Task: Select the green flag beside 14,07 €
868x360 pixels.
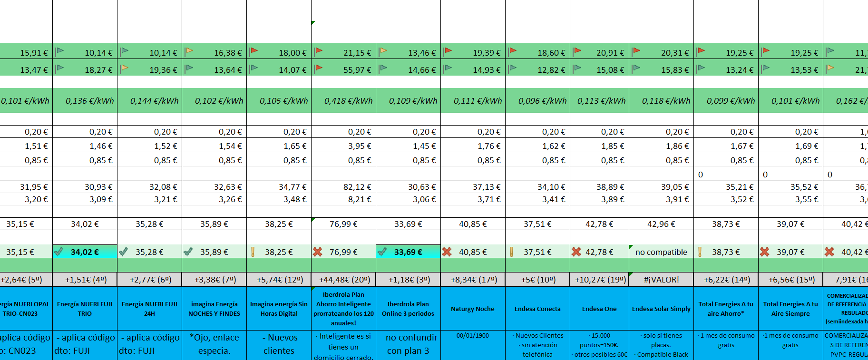Action: tap(254, 68)
